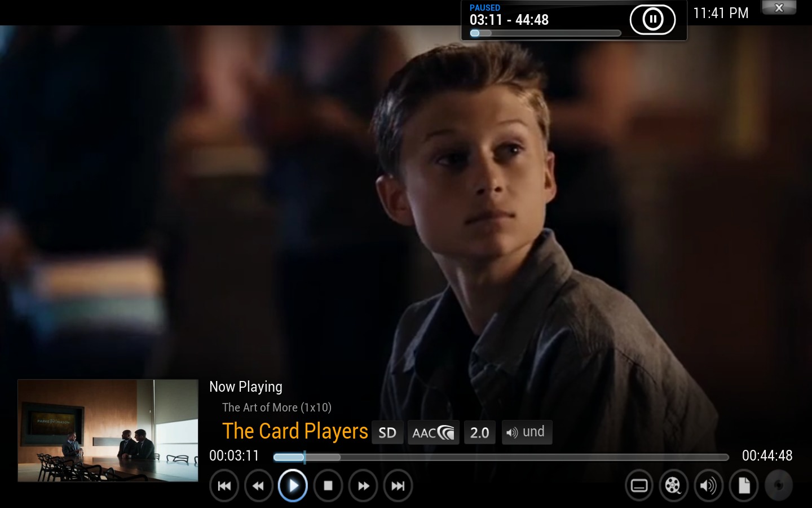Click the 'und' audio language indicator
The image size is (812, 508).
point(527,432)
